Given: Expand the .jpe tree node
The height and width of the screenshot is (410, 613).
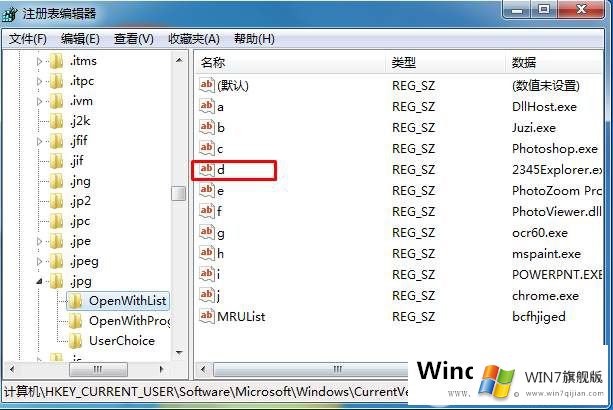Looking at the screenshot, I should click(x=39, y=241).
